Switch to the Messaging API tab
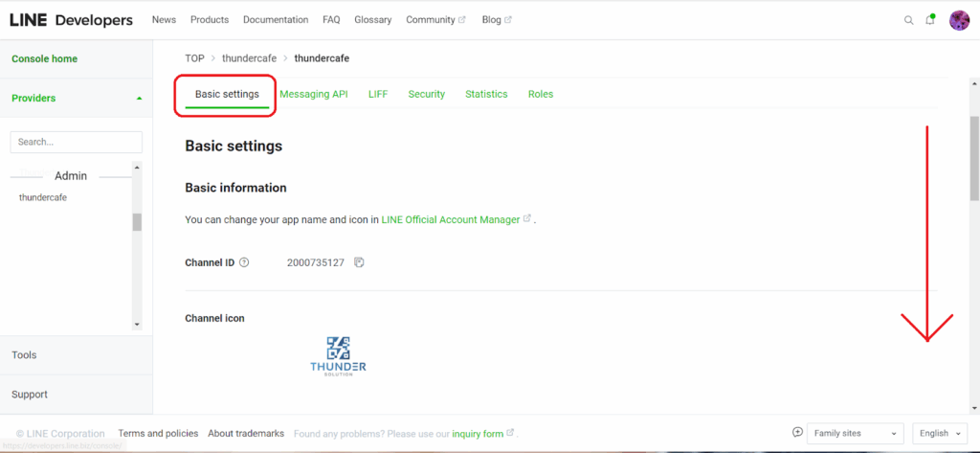The width and height of the screenshot is (980, 453). click(313, 94)
